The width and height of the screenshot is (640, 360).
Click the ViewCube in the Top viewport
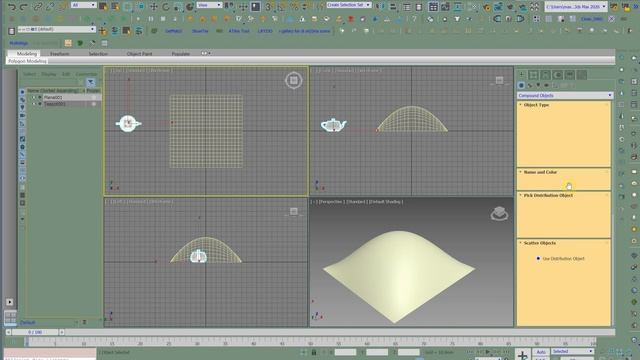coord(293,80)
